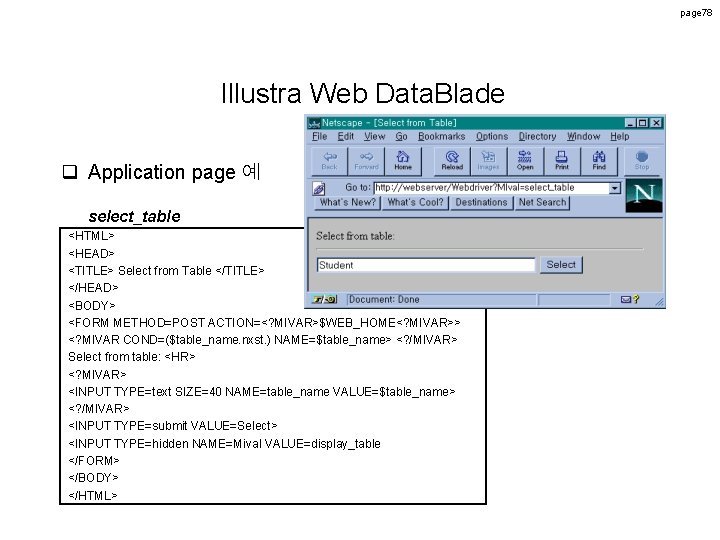Click the Select submit button

coord(561,265)
